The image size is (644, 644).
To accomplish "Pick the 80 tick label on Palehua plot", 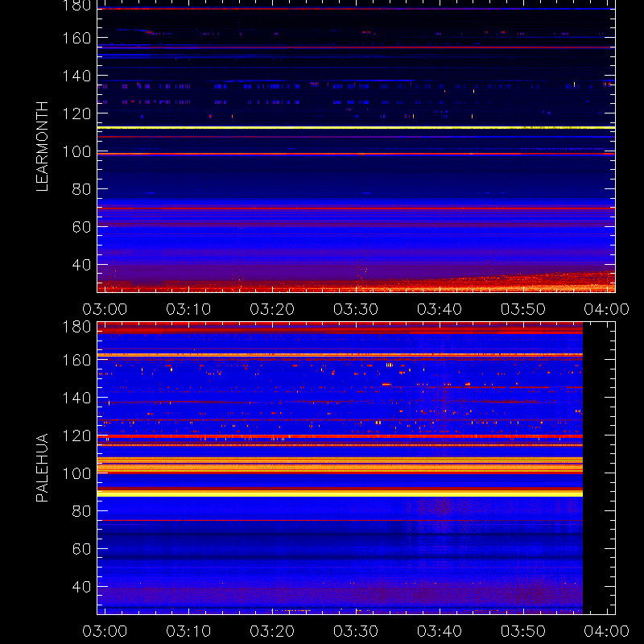I will 81,511.
